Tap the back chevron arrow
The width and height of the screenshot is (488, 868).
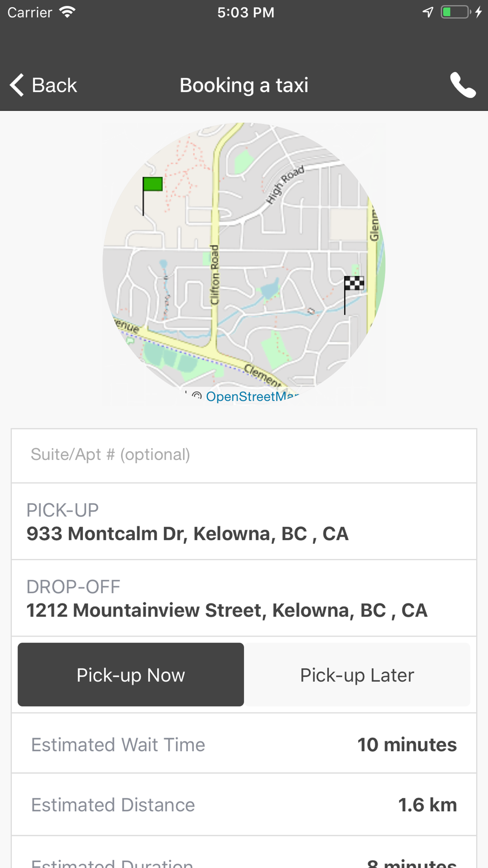coord(17,85)
